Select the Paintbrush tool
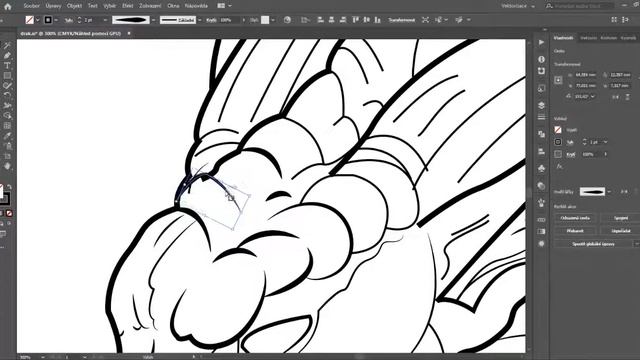Viewport: 640px width, 360px height. coord(7,86)
